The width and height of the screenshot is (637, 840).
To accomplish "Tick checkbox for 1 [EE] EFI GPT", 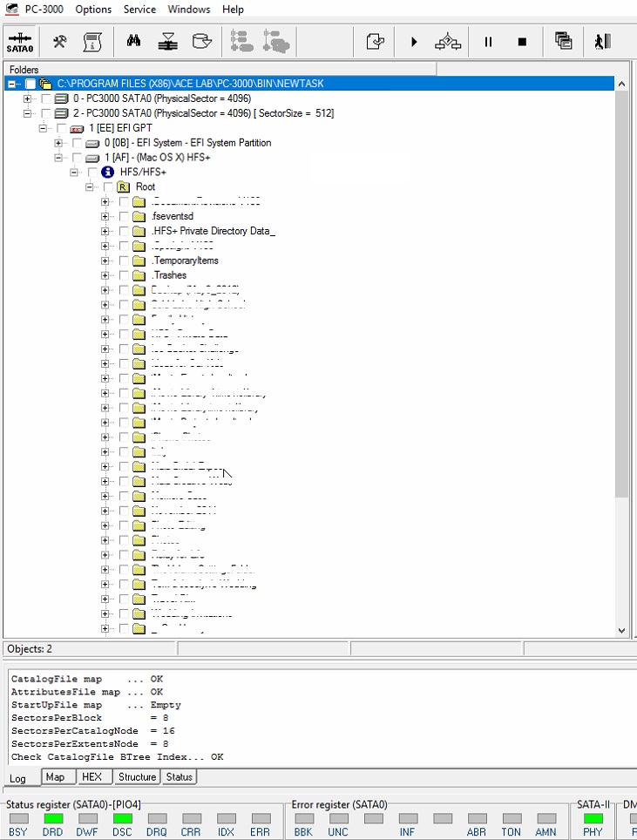I will (62, 128).
